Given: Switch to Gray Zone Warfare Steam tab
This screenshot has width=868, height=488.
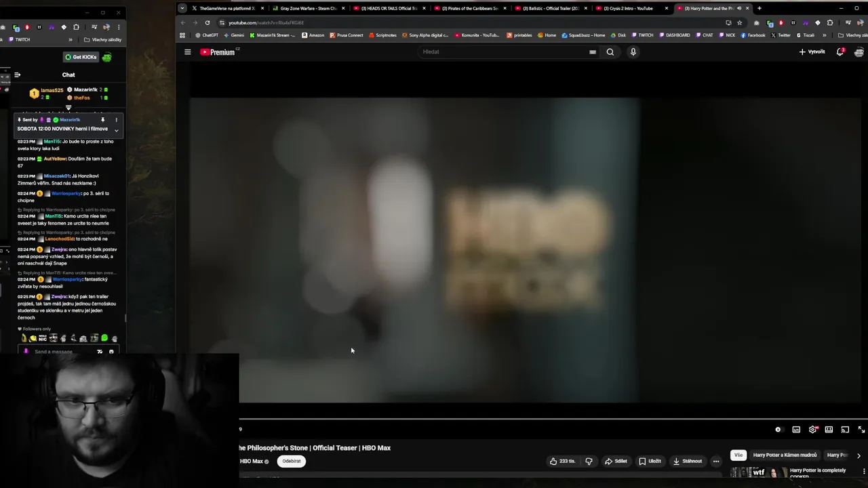Looking at the screenshot, I should [x=309, y=8].
